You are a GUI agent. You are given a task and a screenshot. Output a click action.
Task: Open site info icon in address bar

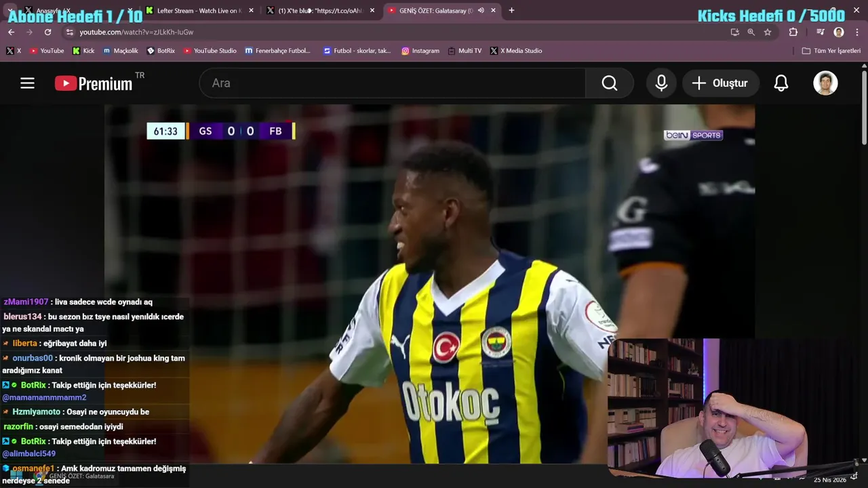point(69,32)
